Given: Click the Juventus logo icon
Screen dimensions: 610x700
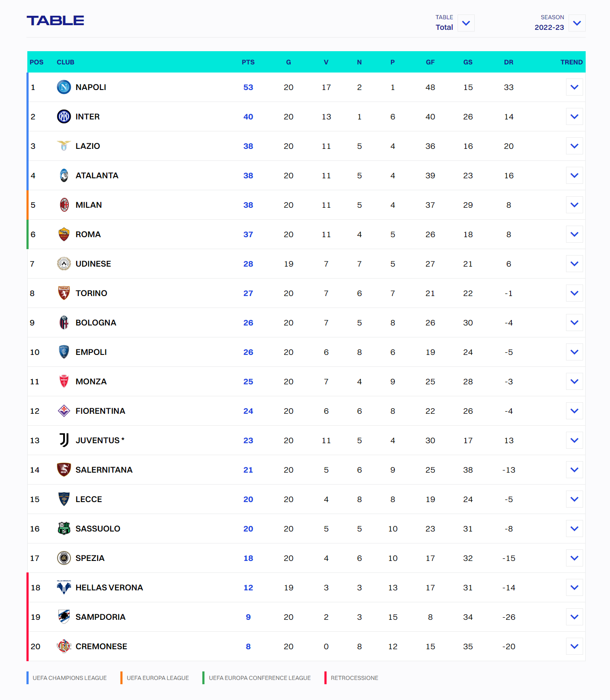Looking at the screenshot, I should tap(64, 440).
